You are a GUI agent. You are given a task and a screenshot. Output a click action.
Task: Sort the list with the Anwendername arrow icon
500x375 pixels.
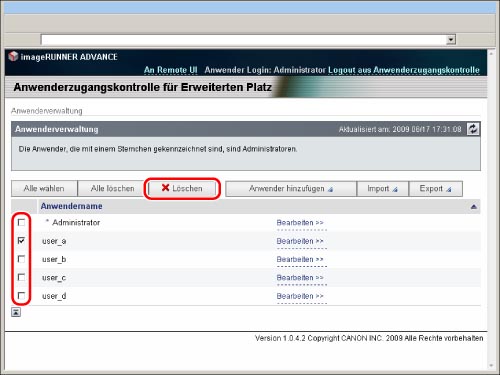(473, 207)
